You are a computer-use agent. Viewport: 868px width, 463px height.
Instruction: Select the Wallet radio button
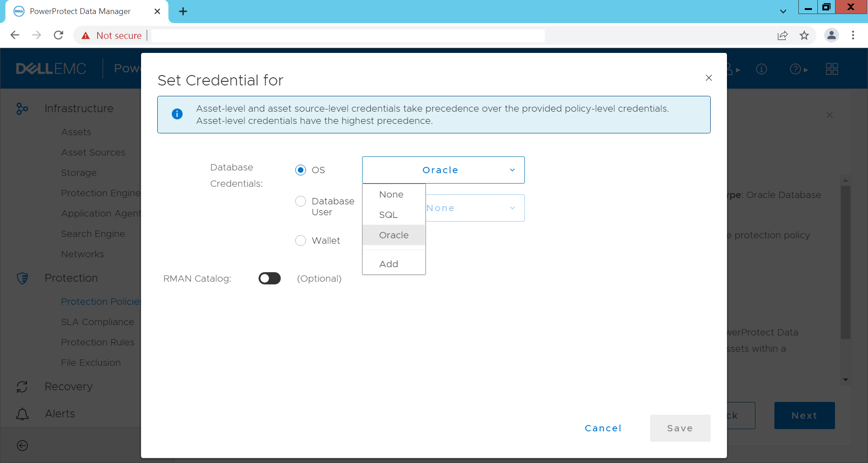(301, 240)
